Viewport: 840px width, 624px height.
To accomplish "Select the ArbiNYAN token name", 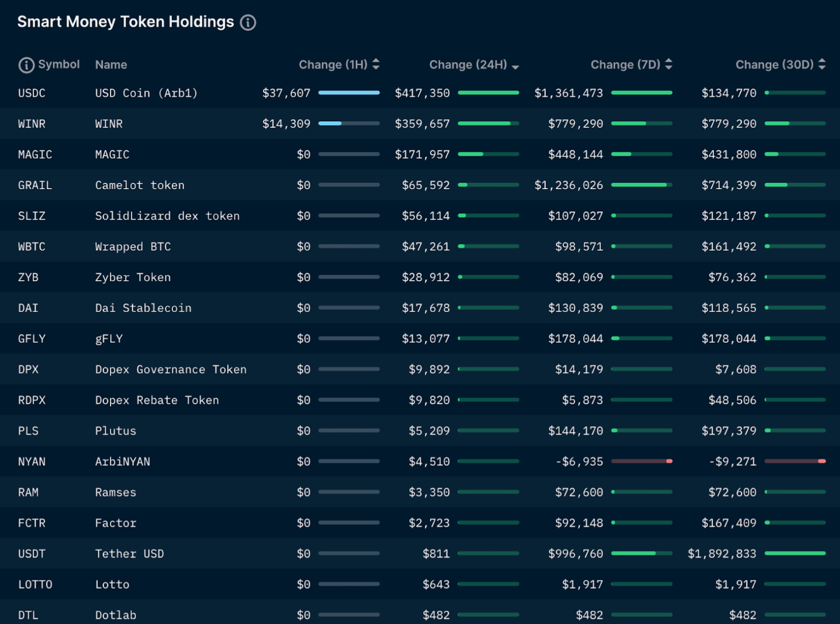I will point(122,462).
